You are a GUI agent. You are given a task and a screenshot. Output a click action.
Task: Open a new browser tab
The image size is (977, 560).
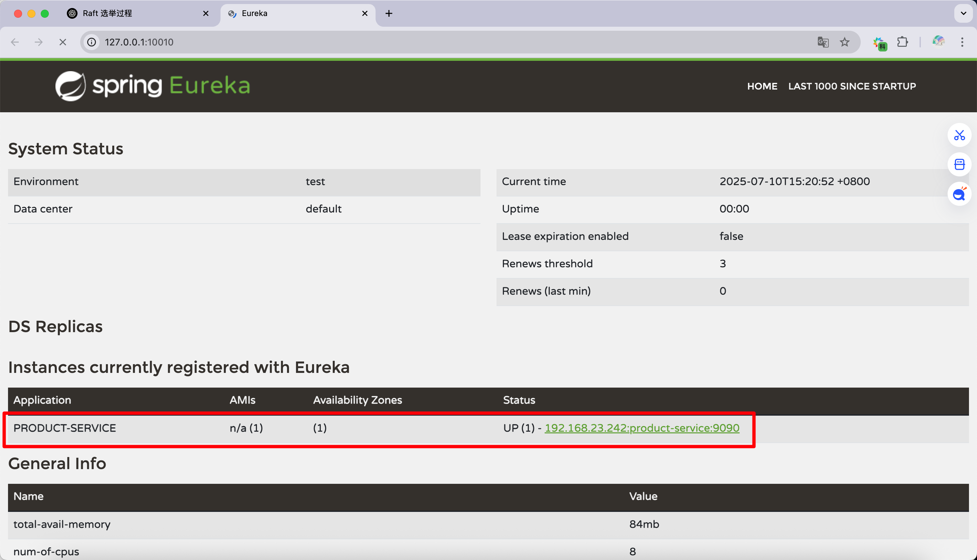pyautogui.click(x=389, y=13)
